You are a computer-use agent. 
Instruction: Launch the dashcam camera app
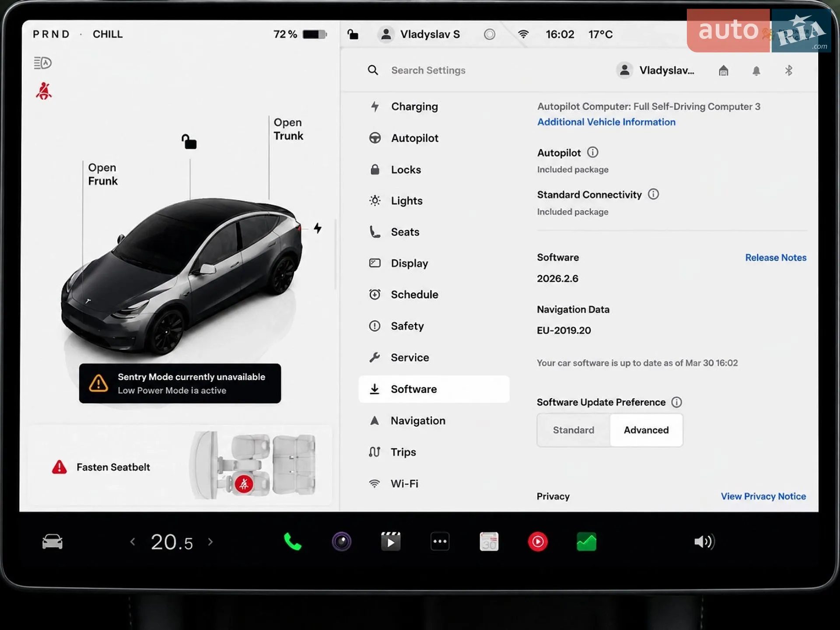pyautogui.click(x=342, y=542)
